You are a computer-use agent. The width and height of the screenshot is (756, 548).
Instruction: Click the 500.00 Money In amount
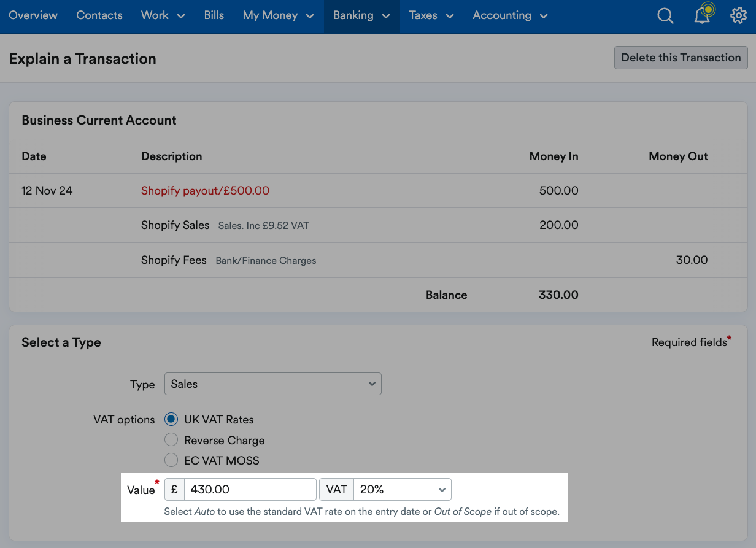tap(558, 190)
